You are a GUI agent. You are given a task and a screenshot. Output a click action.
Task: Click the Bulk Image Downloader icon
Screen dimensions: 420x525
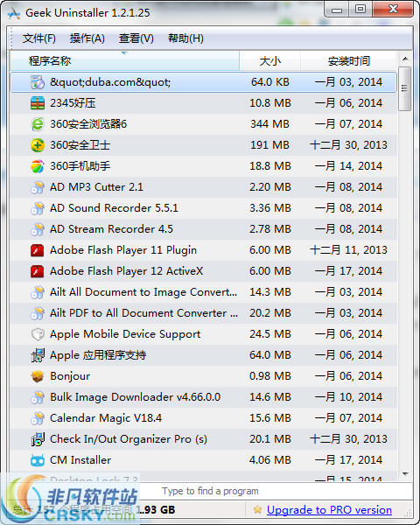coord(37,397)
